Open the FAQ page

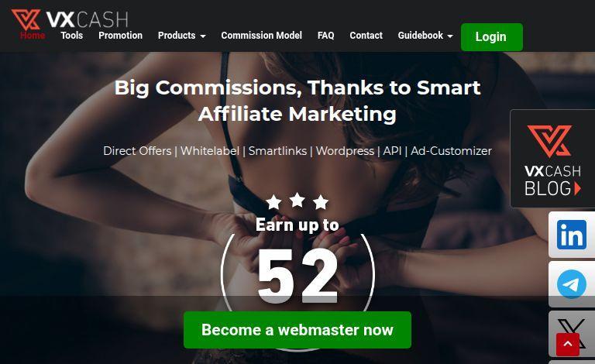(325, 36)
